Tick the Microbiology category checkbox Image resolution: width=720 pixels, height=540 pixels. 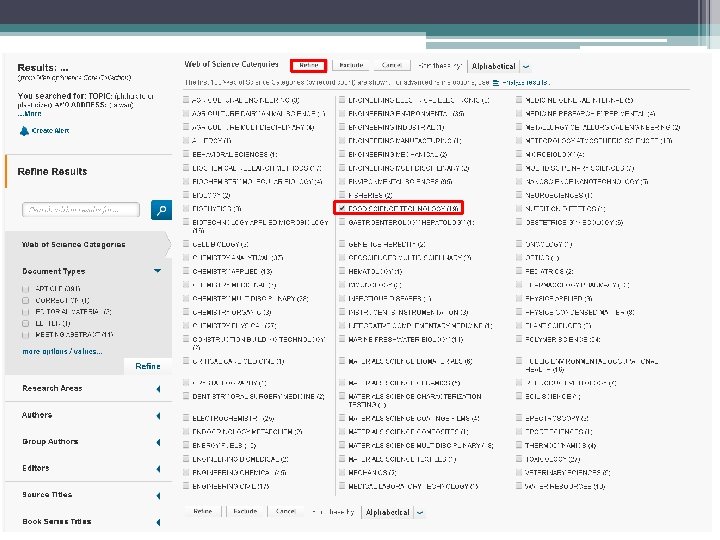[x=519, y=154]
